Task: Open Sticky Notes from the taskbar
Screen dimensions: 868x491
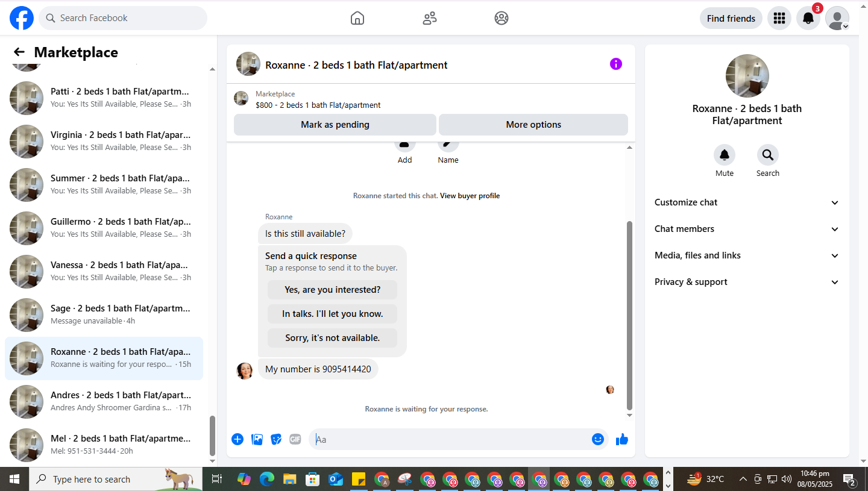Action: coord(359,479)
